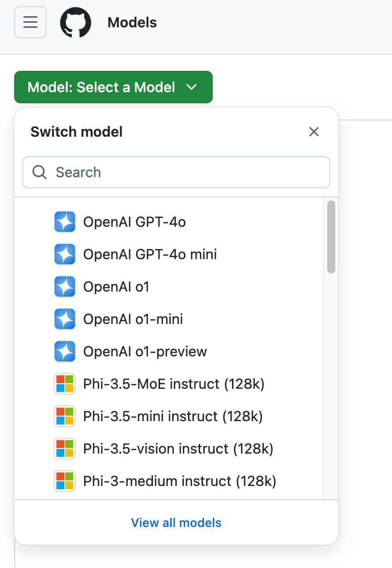The width and height of the screenshot is (392, 568).
Task: Select Phi-3.5-mini instruct (128k)
Action: pos(169,416)
